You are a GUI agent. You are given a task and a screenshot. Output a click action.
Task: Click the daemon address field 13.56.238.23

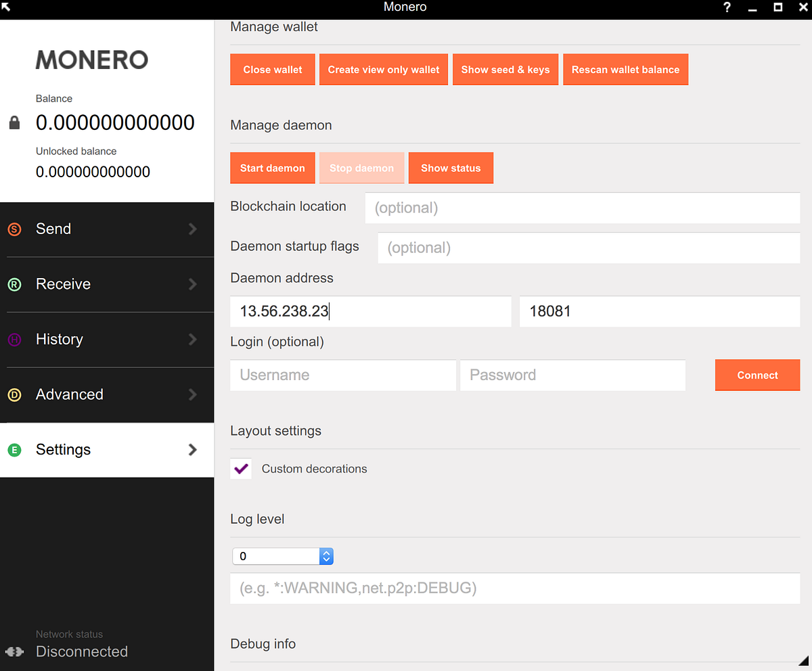(x=371, y=311)
